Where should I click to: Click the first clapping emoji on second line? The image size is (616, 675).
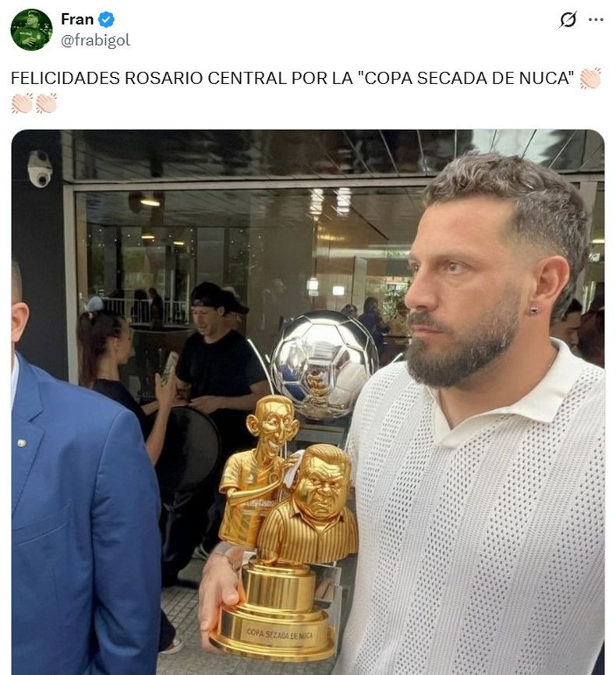point(22,104)
